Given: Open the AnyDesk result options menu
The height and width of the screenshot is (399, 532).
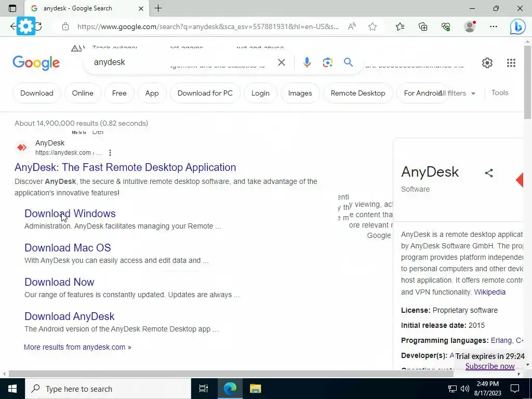Looking at the screenshot, I should (110, 153).
